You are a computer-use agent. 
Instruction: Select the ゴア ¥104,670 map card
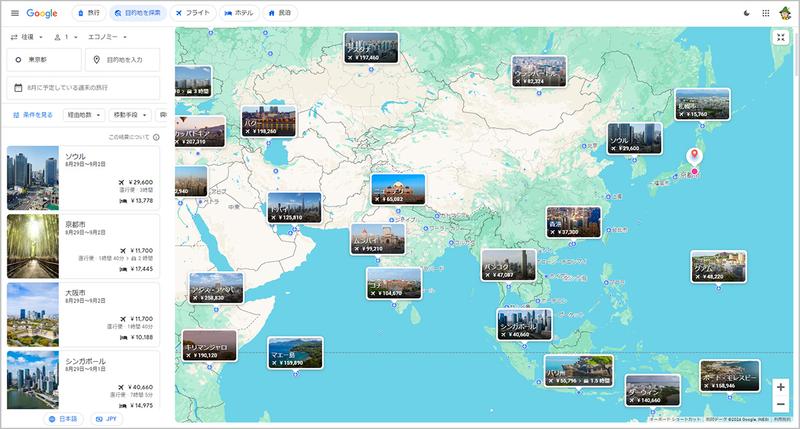click(x=394, y=283)
